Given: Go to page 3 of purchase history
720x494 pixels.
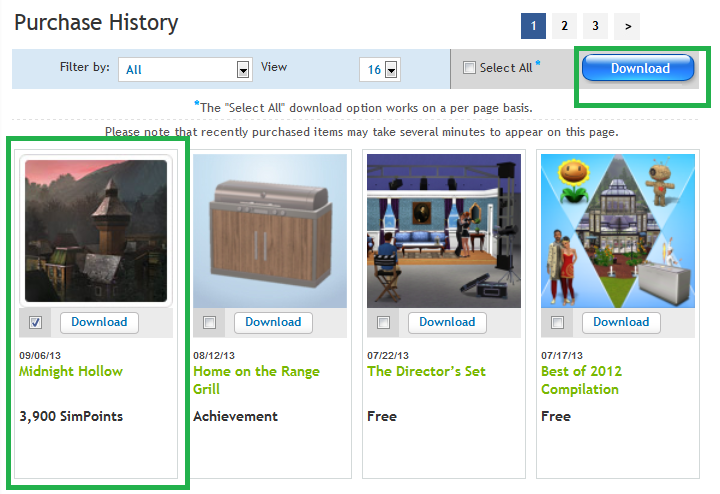Looking at the screenshot, I should (595, 26).
